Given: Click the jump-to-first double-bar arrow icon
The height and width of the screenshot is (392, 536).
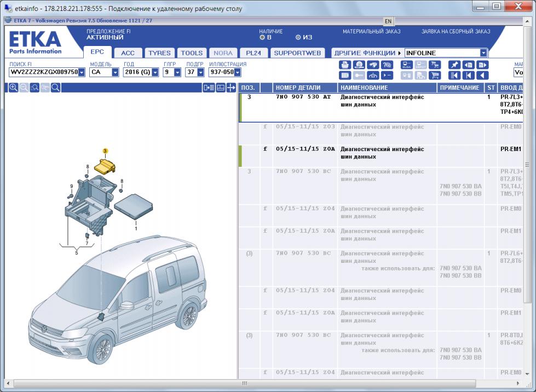Looking at the screenshot, I should [x=454, y=76].
